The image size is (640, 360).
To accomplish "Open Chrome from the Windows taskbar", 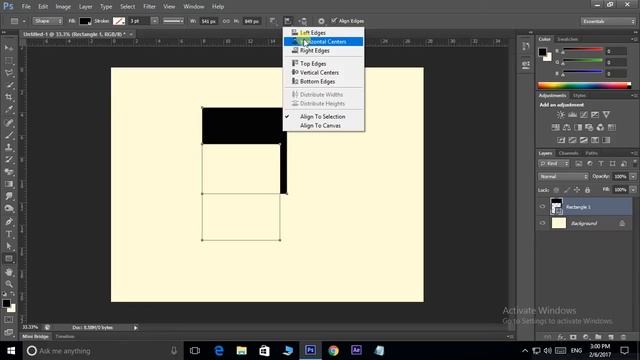I will coord(333,351).
